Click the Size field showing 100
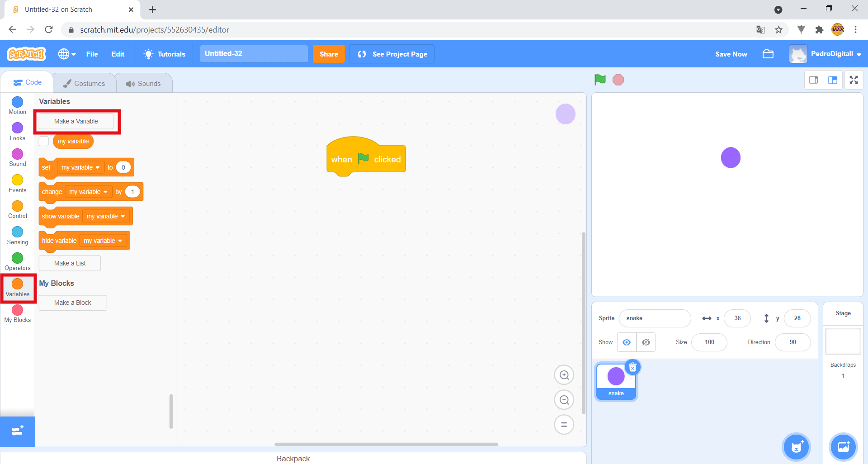 coord(709,342)
